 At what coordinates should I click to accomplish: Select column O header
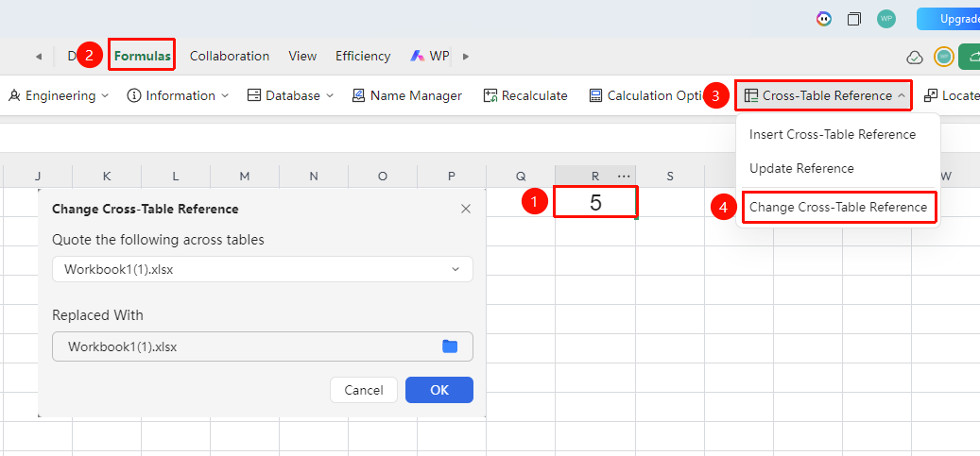(x=383, y=177)
